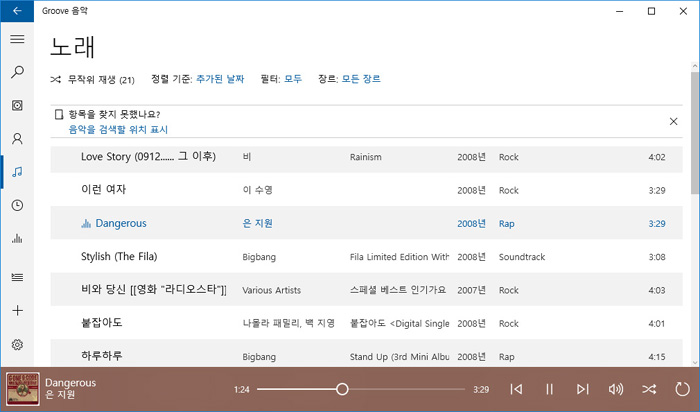
Task: Open playlists list icon in sidebar
Action: (17, 277)
